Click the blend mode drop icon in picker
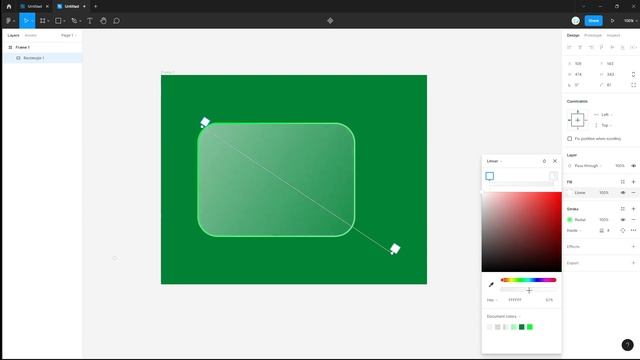The height and width of the screenshot is (360, 640). pos(544,161)
